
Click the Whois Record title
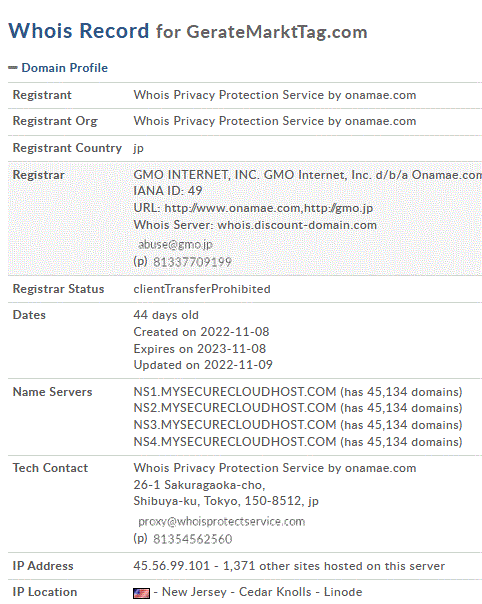(x=79, y=31)
